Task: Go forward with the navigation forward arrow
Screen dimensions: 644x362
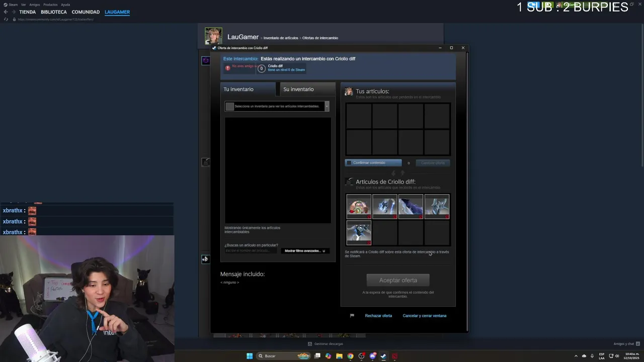Action: click(13, 12)
